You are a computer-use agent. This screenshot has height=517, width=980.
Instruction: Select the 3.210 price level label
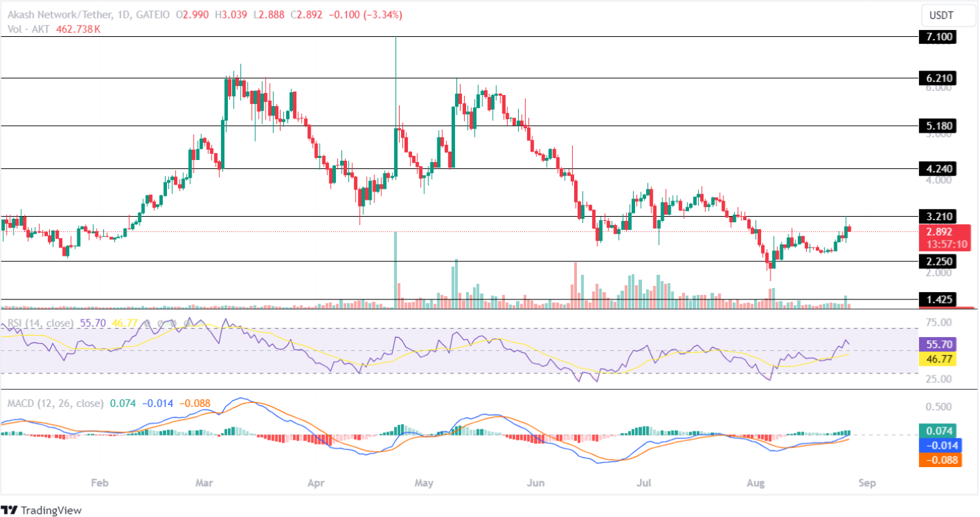tap(937, 216)
